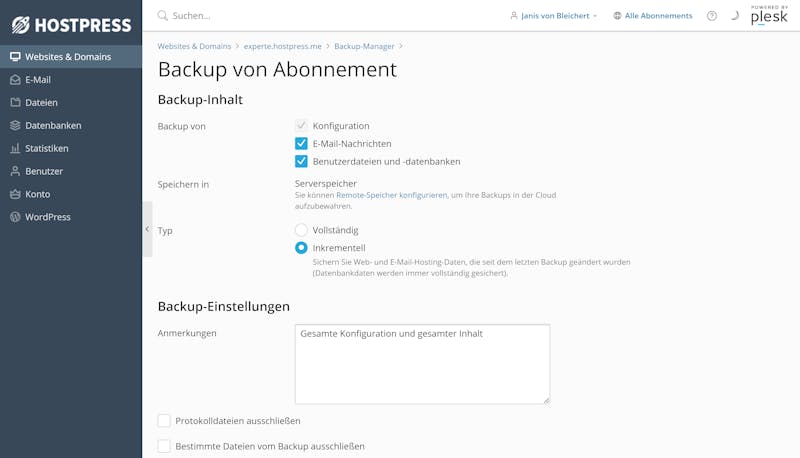This screenshot has width=800, height=458.
Task: Open WordPress menu item
Action: pyautogui.click(x=71, y=217)
